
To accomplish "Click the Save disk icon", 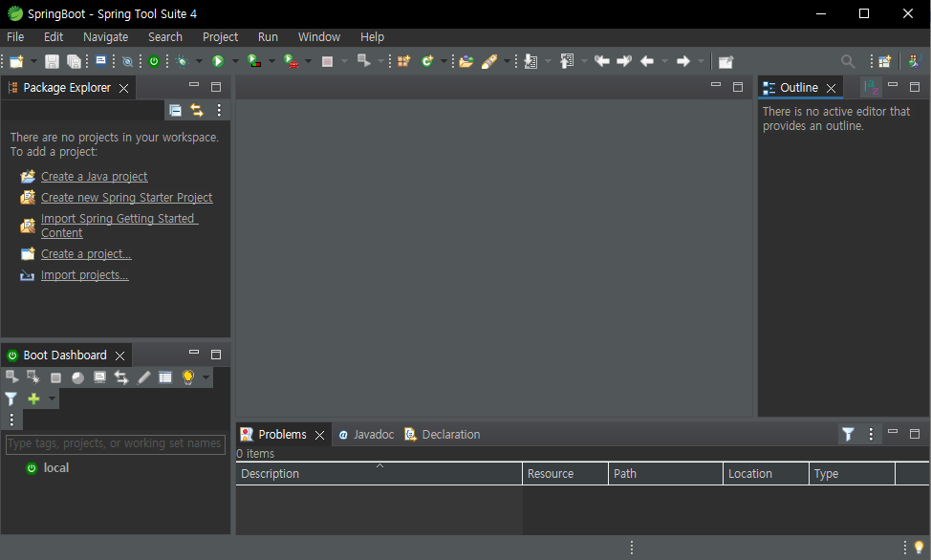I will click(x=52, y=61).
